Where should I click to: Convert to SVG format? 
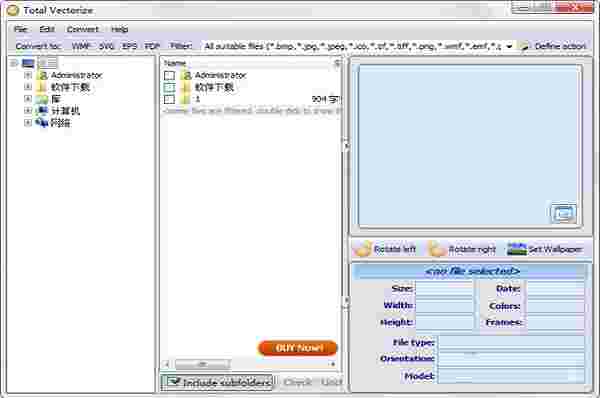point(106,46)
